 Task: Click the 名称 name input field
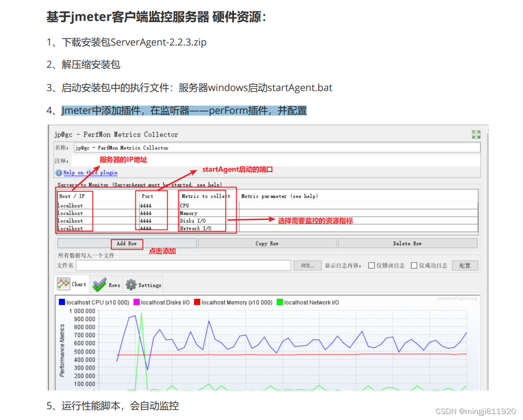pos(277,148)
